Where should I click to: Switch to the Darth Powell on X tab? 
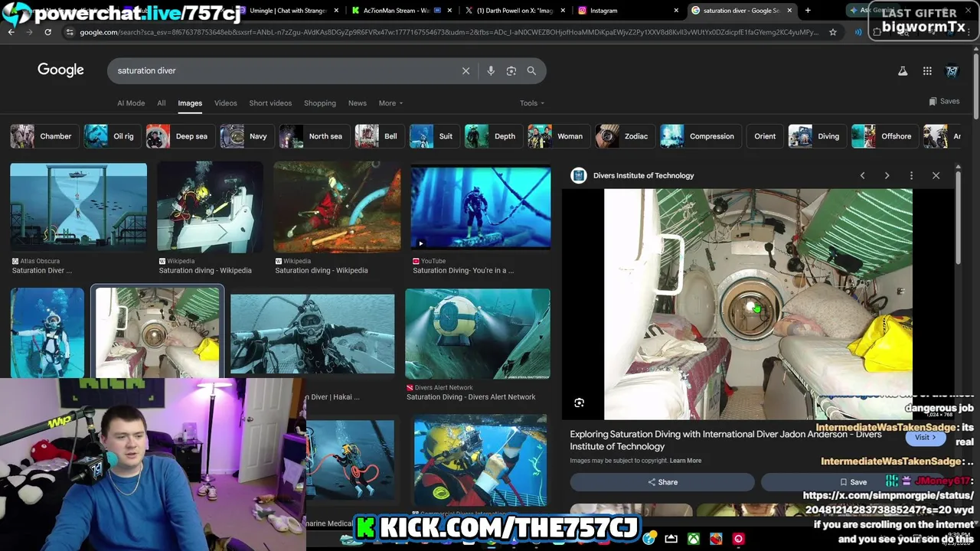tap(514, 11)
